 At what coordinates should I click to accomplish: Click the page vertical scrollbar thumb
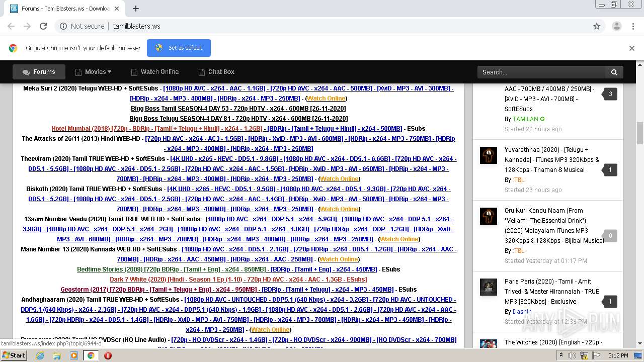tap(640, 133)
